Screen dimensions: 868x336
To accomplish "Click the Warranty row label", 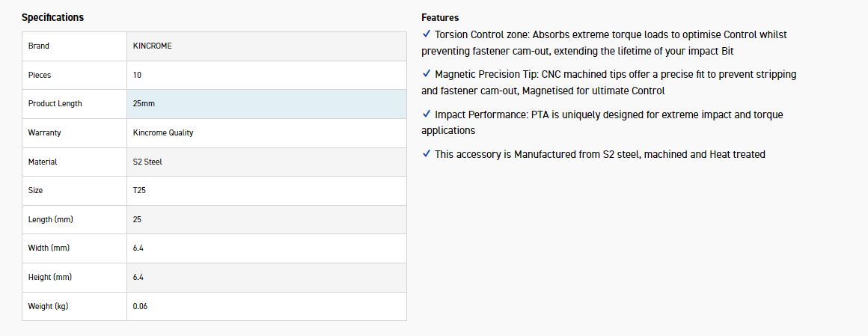I will (x=44, y=133).
